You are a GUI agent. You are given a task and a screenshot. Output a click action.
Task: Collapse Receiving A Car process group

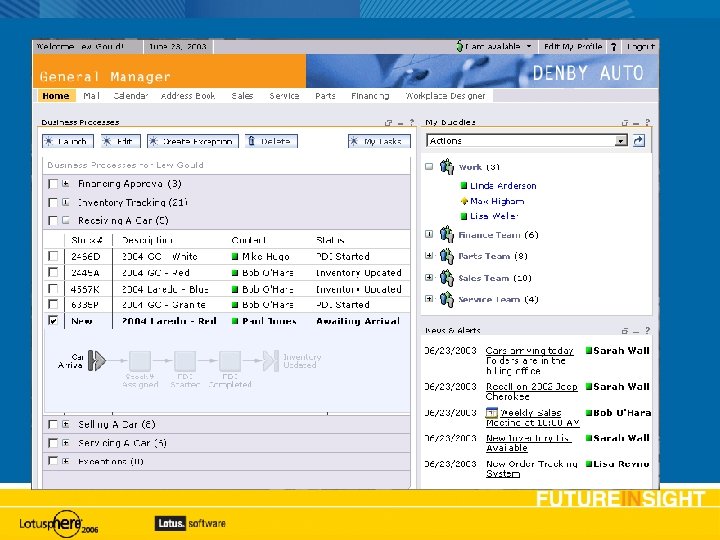(x=66, y=220)
